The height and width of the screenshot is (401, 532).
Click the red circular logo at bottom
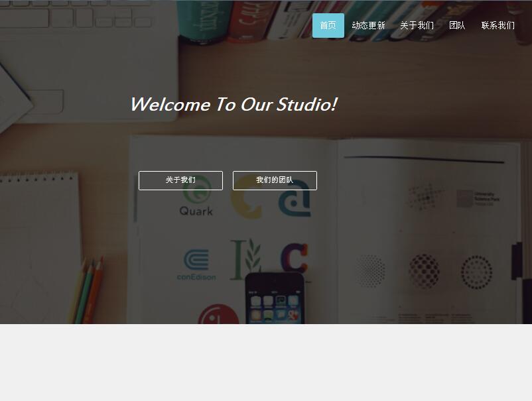tap(218, 314)
